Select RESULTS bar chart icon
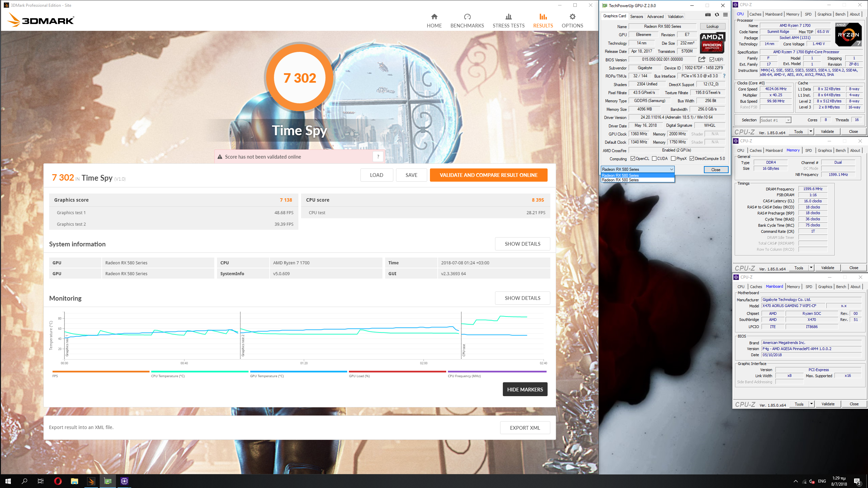This screenshot has width=868, height=488. [543, 17]
